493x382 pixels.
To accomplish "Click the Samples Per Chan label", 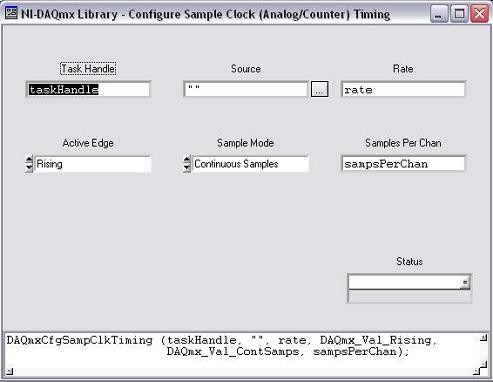I will click(403, 143).
